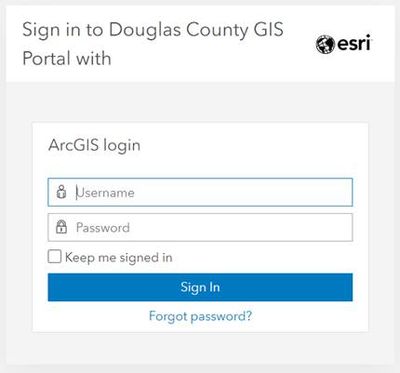This screenshot has height=373, width=400.
Task: Click the gray area beneath the login card
Action: (x=200, y=348)
